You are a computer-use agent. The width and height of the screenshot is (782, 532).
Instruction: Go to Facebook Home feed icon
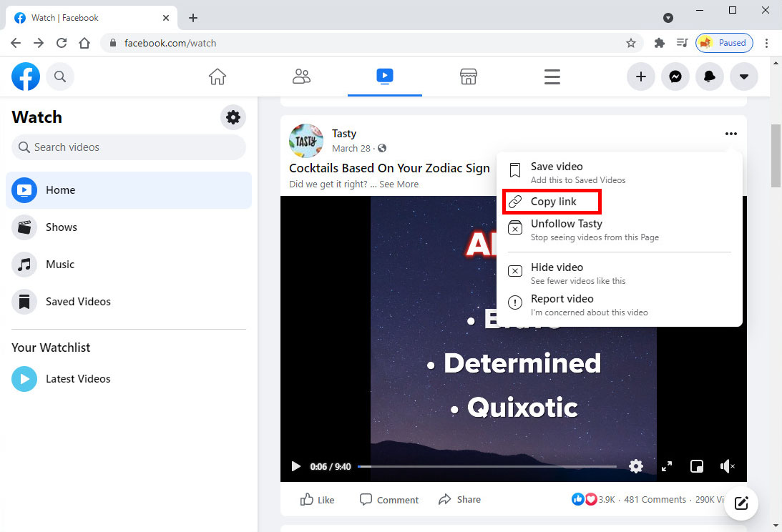coord(218,77)
